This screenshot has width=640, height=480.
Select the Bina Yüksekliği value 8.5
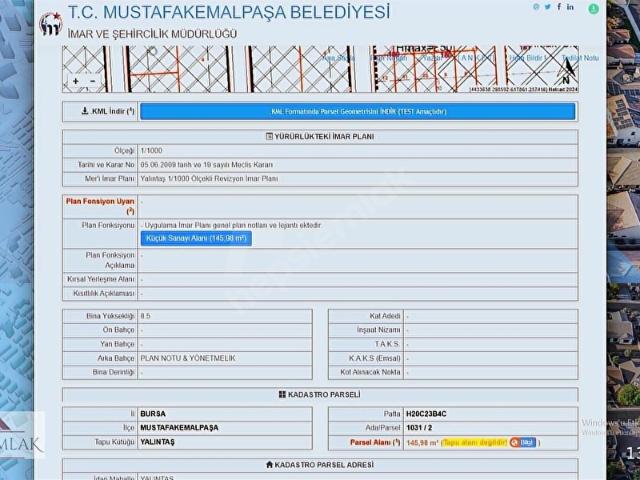tap(145, 316)
